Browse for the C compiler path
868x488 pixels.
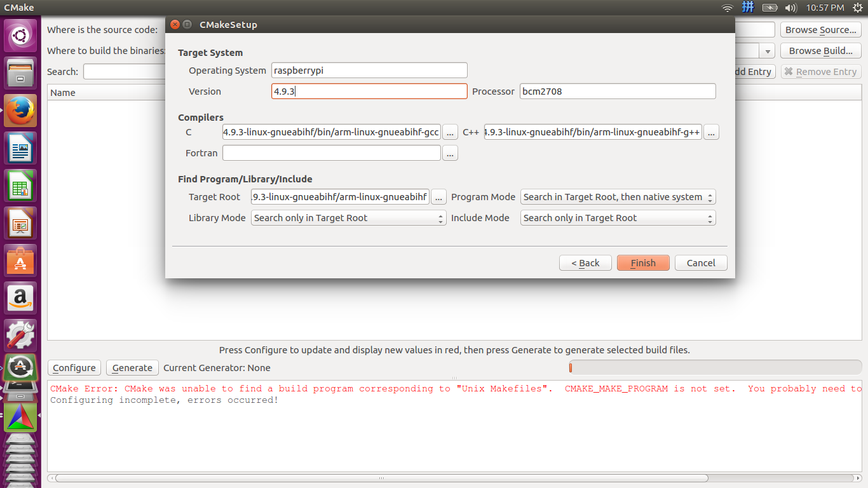tap(450, 132)
